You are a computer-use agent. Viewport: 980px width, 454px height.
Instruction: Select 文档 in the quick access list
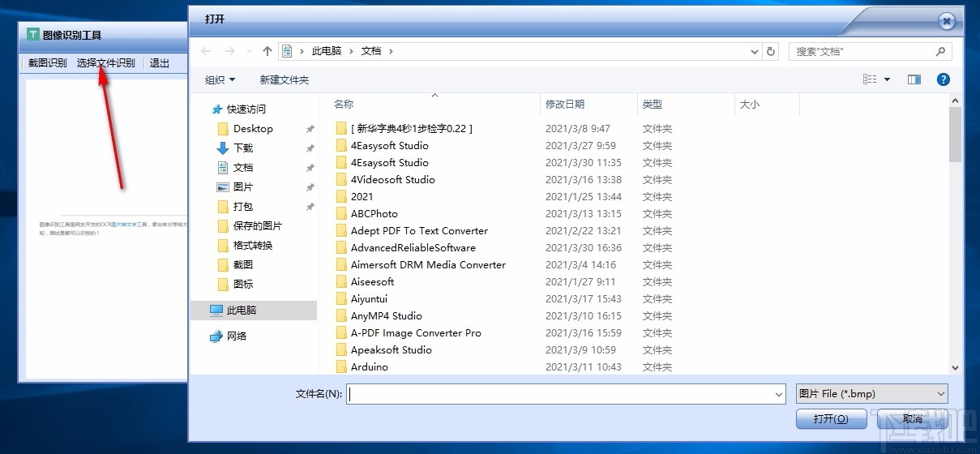pos(243,168)
